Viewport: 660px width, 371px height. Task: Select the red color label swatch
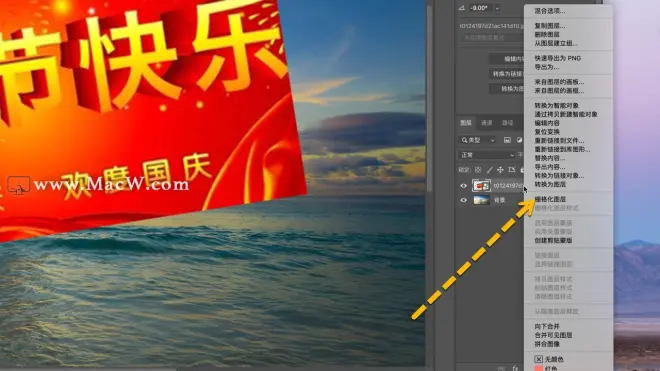tap(538, 368)
